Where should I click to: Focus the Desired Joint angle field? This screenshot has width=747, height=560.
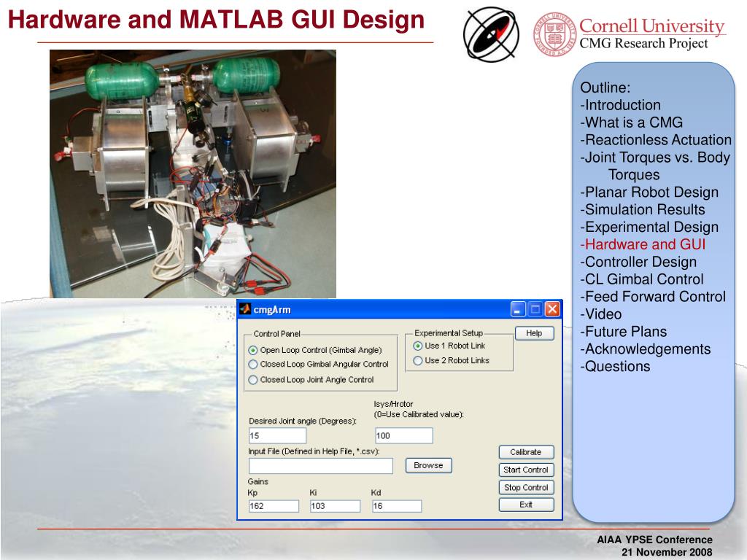pyautogui.click(x=277, y=436)
